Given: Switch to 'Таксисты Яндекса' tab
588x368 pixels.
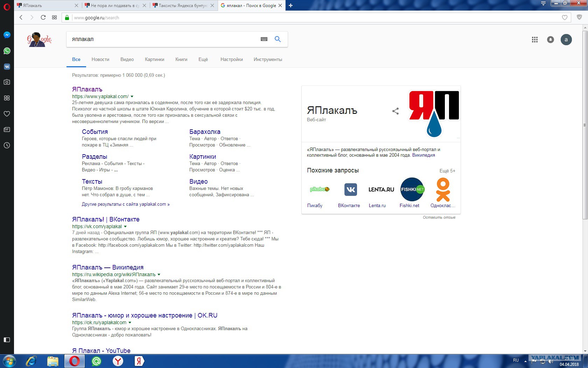Looking at the screenshot, I should tap(183, 5).
